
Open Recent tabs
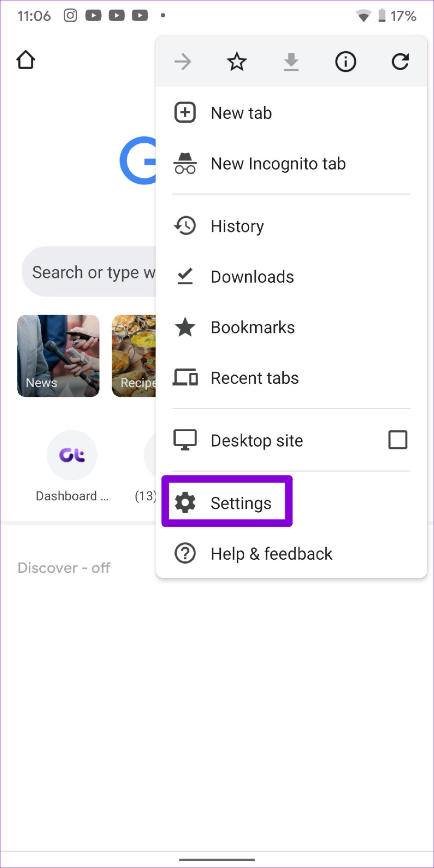pos(291,378)
